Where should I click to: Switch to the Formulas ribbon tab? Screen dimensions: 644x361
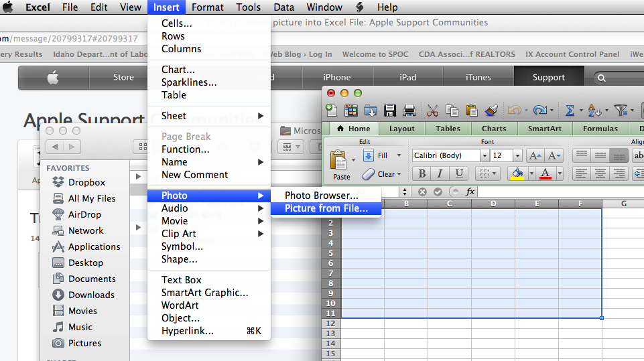[x=600, y=129]
